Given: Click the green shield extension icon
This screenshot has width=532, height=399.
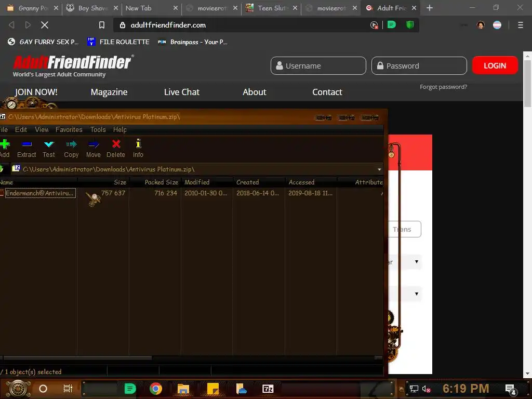Looking at the screenshot, I should pyautogui.click(x=410, y=25).
